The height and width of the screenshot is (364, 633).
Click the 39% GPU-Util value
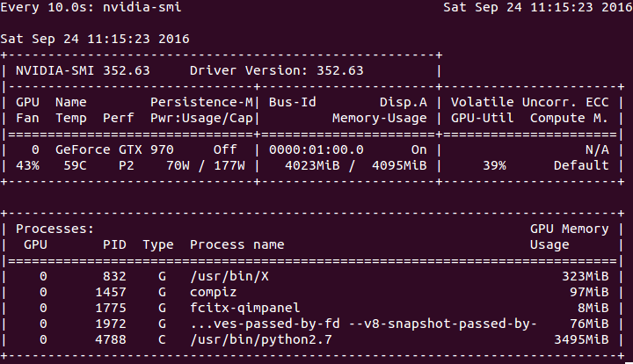pyautogui.click(x=493, y=165)
